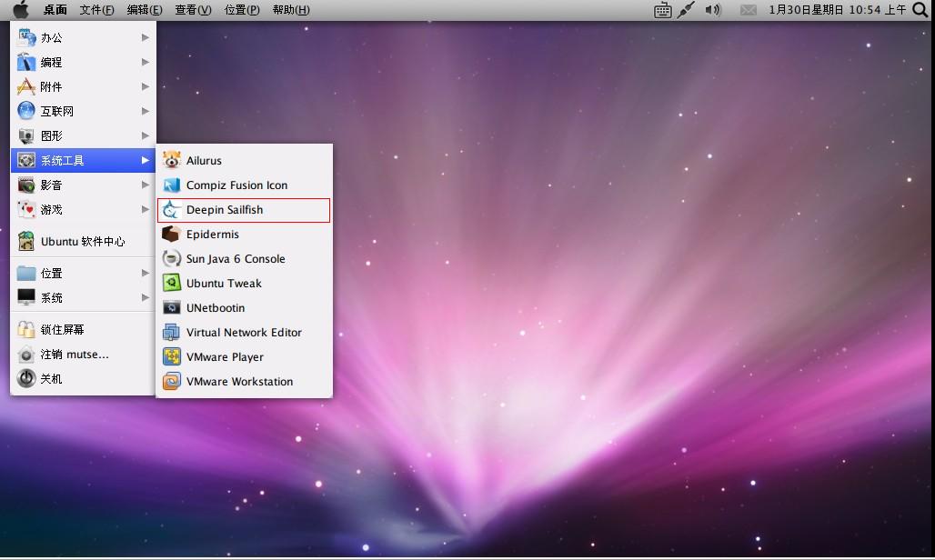The height and width of the screenshot is (560, 935).
Task: Click the 互联网 globe icon
Action: point(26,111)
